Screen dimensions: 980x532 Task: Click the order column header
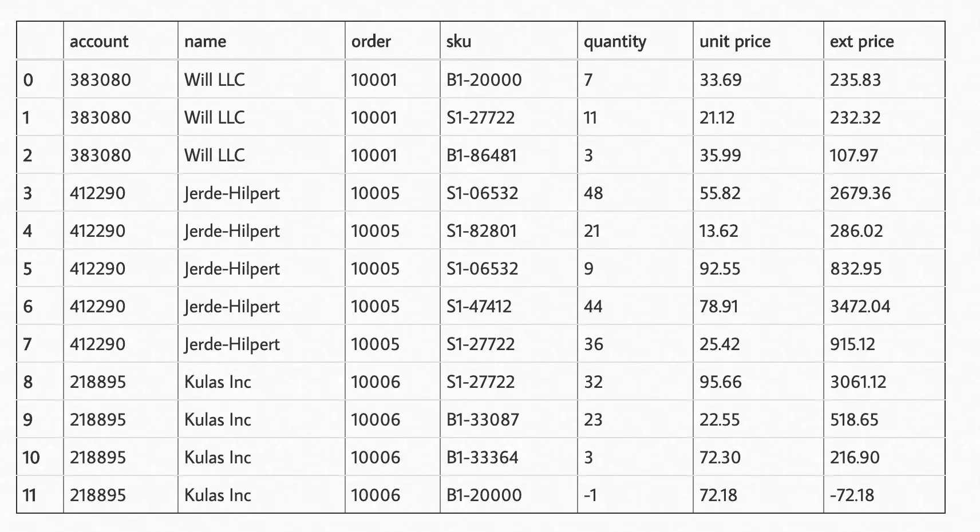pos(371,41)
